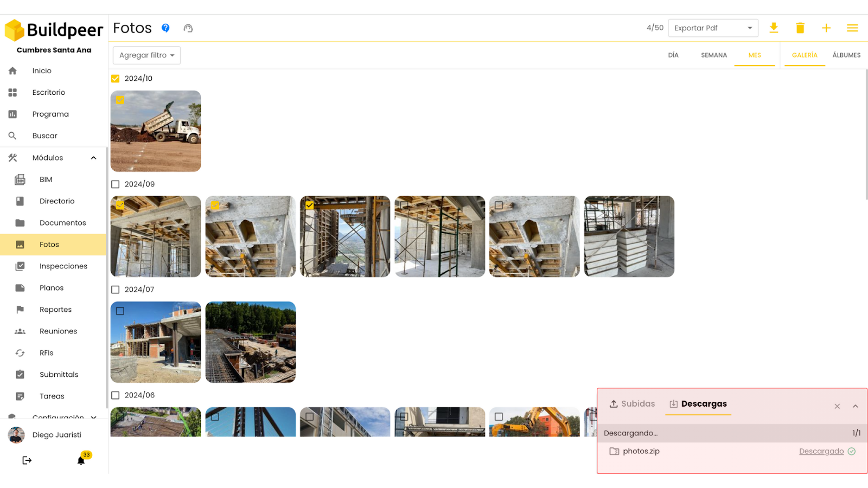Select the MES view tab
This screenshot has height=488, width=868.
(755, 55)
